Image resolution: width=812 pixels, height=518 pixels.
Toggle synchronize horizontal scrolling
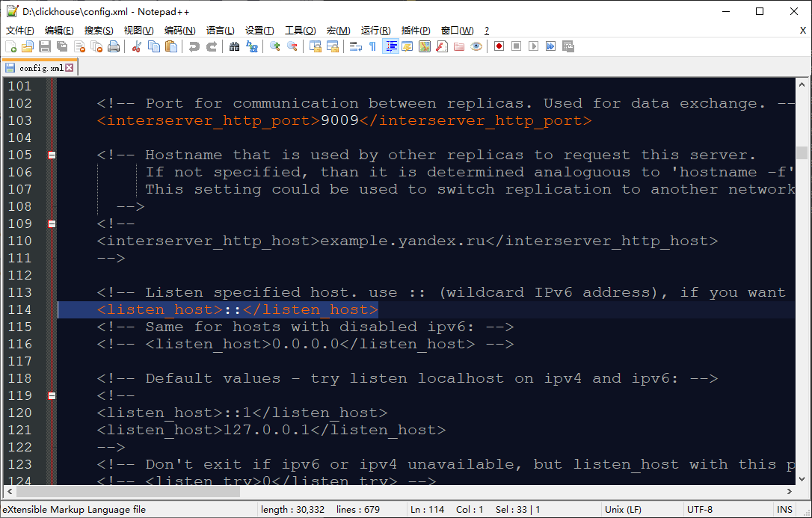click(x=332, y=46)
